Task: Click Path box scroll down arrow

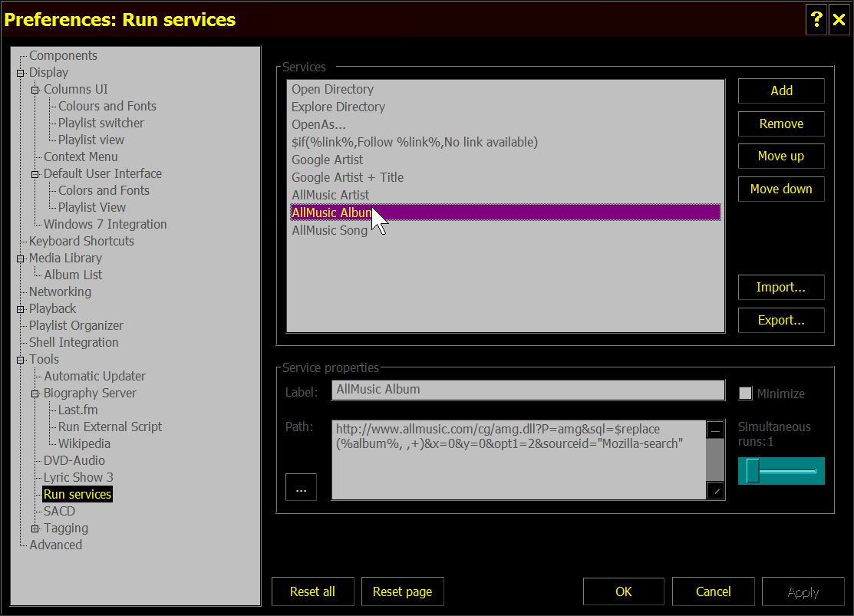Action: point(715,490)
